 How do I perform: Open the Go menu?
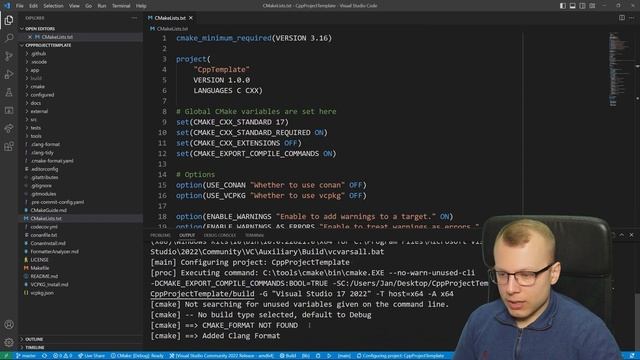[89, 6]
